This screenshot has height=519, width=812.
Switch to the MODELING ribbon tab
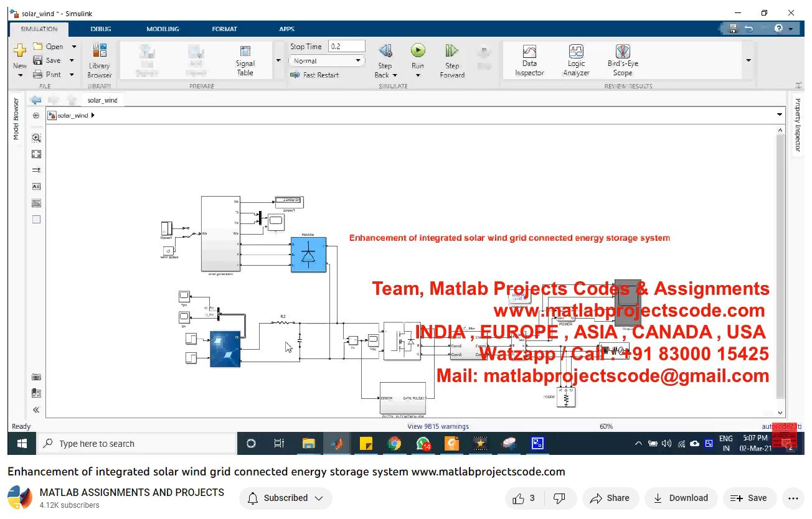pyautogui.click(x=163, y=29)
